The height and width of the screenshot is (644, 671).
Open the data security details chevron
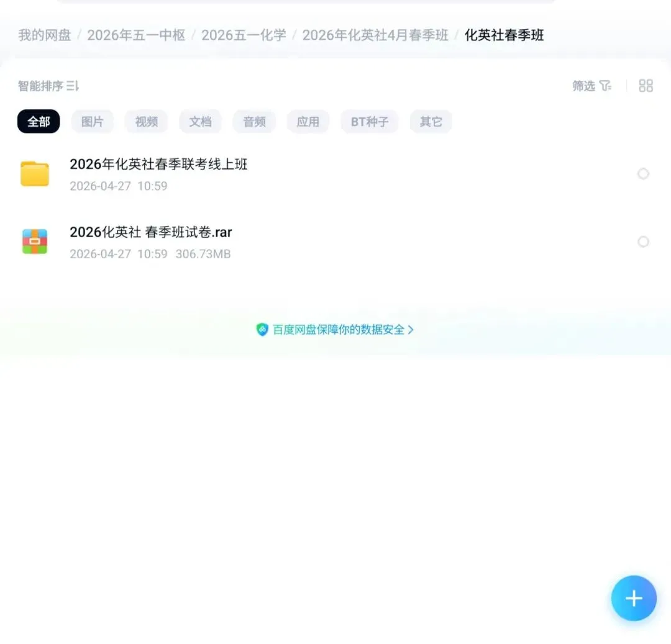(411, 330)
